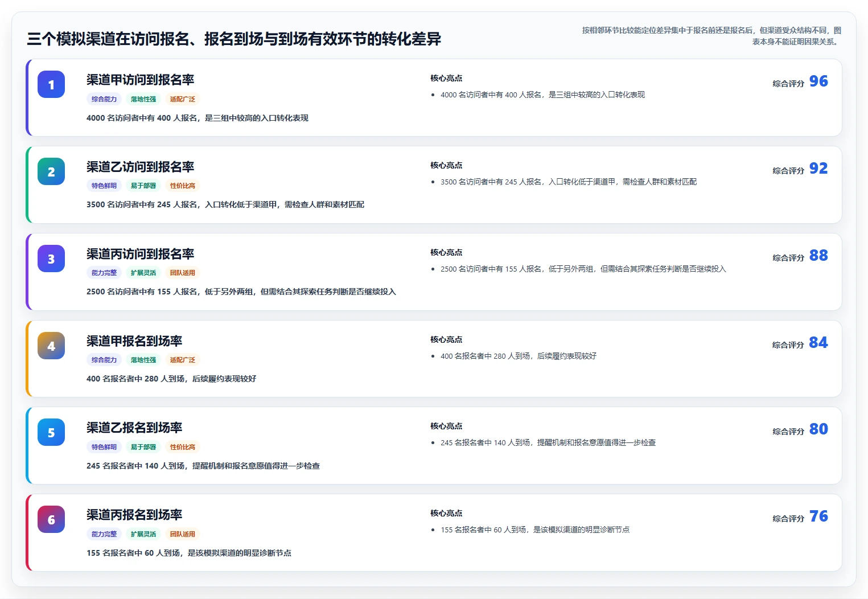Click the bullet '2500 名访问者中有 155 人报名' highlight
This screenshot has width=868, height=599.
click(583, 269)
